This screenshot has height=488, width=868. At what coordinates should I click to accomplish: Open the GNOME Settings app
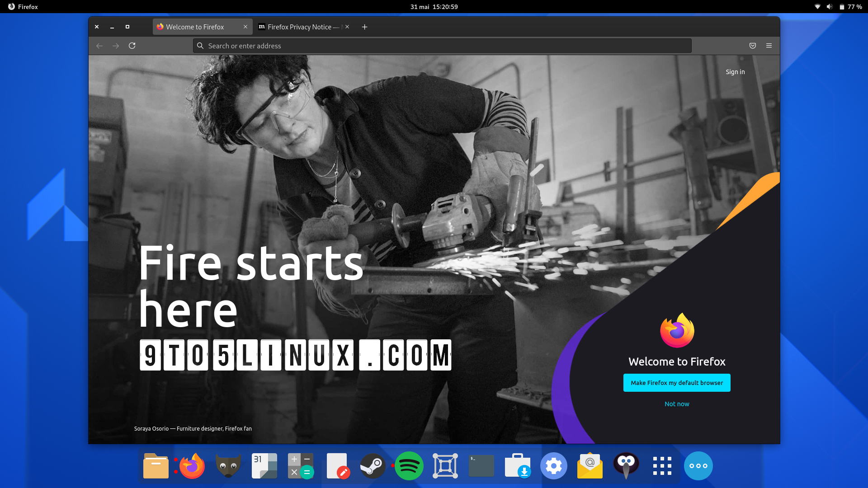(553, 465)
